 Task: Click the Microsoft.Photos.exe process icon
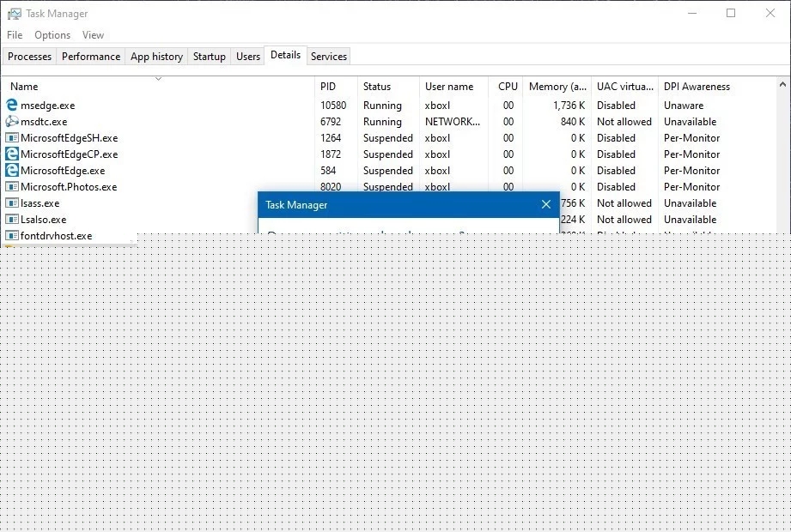coord(12,186)
